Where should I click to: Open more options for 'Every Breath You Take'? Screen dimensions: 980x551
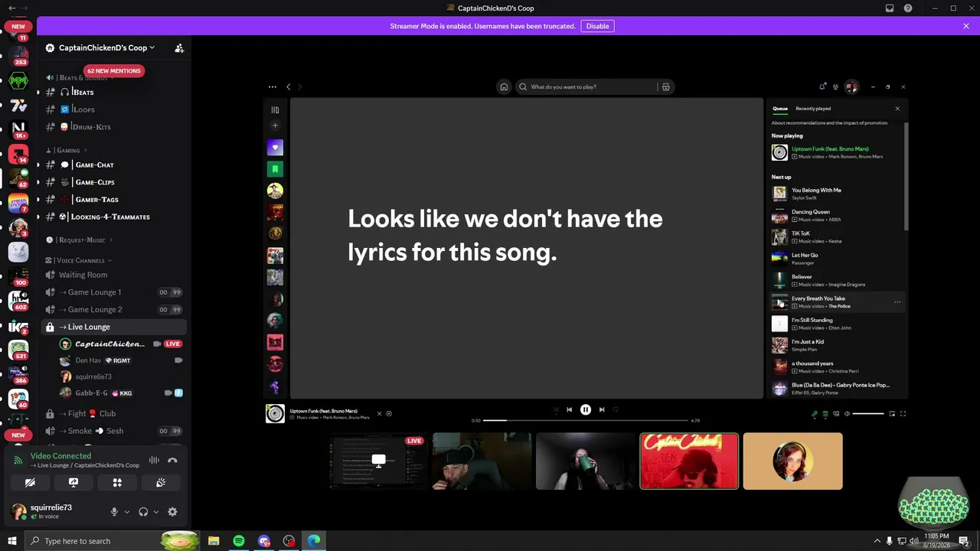pyautogui.click(x=897, y=302)
